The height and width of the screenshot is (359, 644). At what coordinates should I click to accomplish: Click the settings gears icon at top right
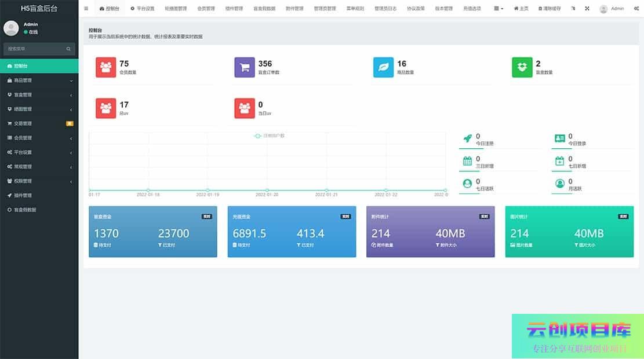(x=636, y=9)
